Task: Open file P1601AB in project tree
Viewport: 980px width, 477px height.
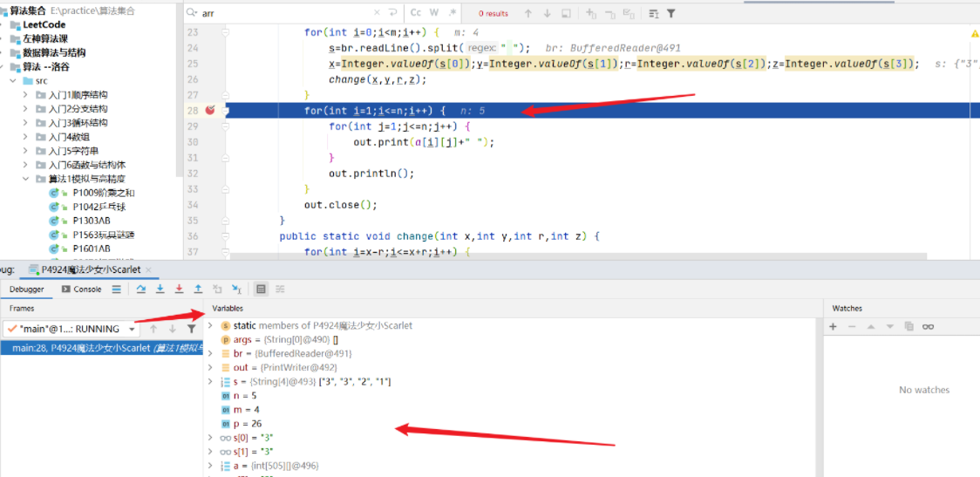Action: (x=92, y=249)
